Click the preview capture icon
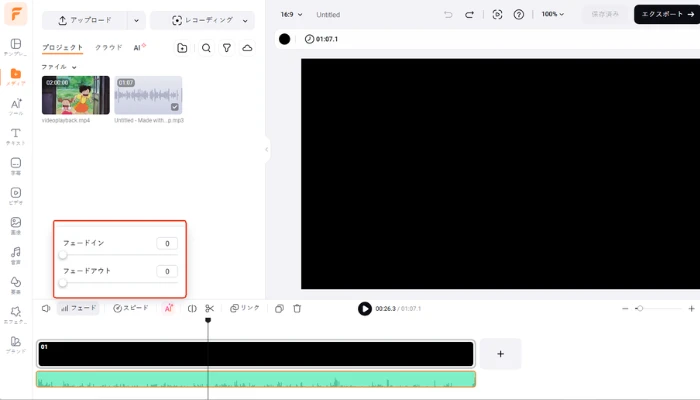The image size is (700, 400). tap(497, 15)
